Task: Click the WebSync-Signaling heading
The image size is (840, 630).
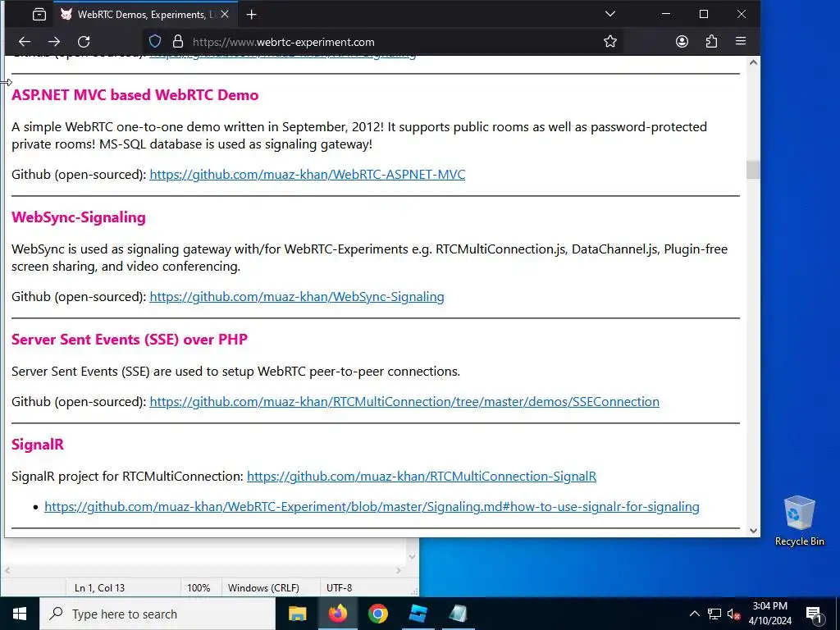Action: 79,217
